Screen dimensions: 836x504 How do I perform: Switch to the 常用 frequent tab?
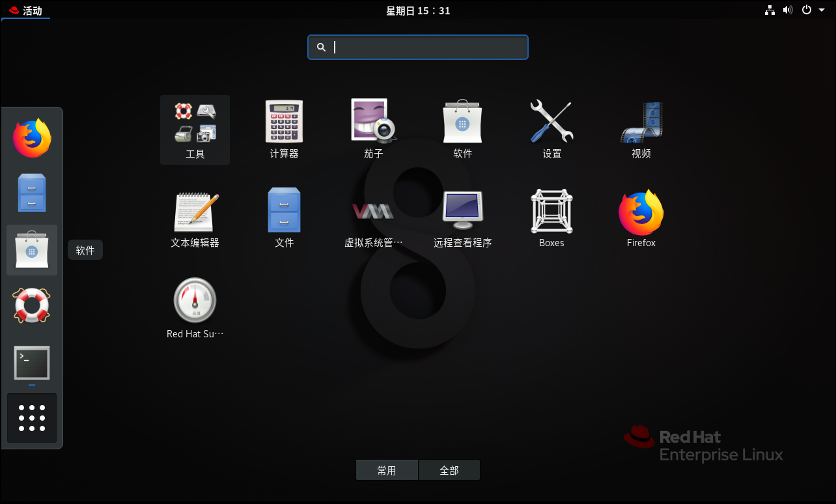387,470
